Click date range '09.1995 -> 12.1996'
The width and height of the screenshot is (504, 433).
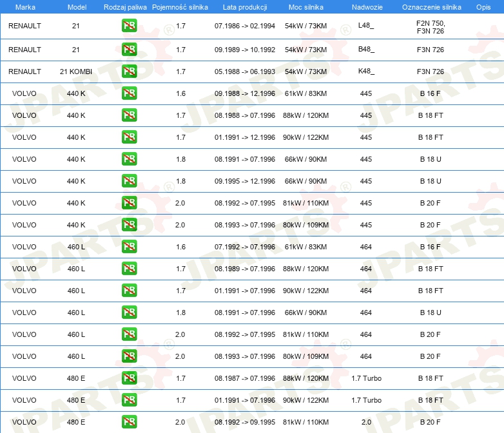click(245, 180)
